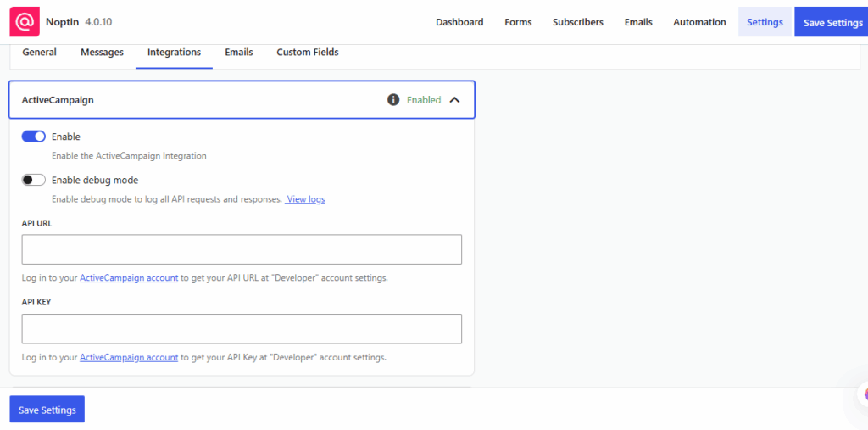Select Settings in top navigation
This screenshot has height=430, width=868.
point(765,22)
